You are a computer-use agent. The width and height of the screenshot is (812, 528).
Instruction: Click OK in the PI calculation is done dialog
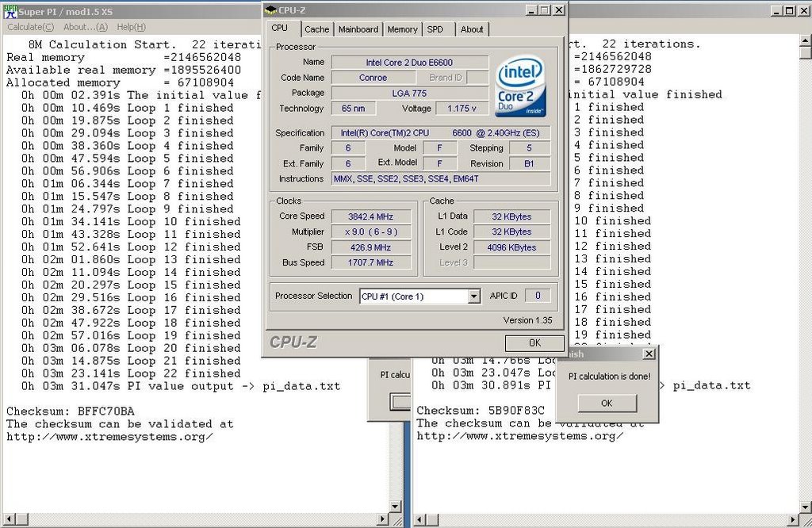pyautogui.click(x=607, y=404)
